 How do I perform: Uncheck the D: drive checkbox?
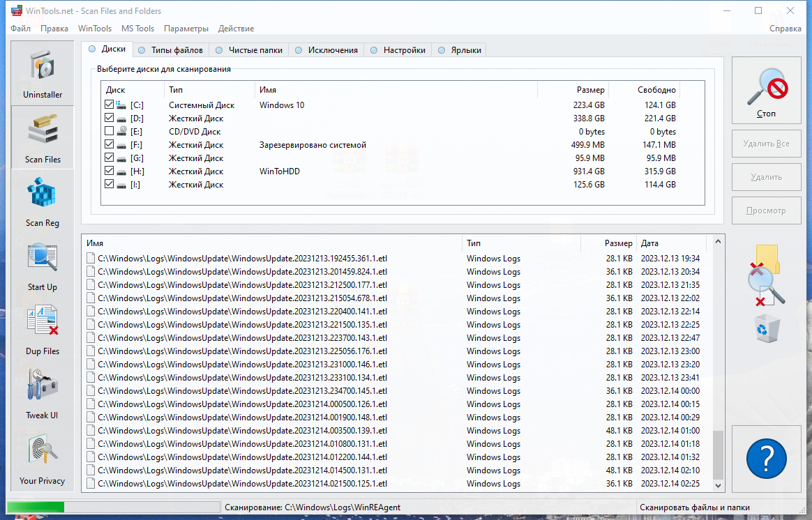[x=110, y=118]
